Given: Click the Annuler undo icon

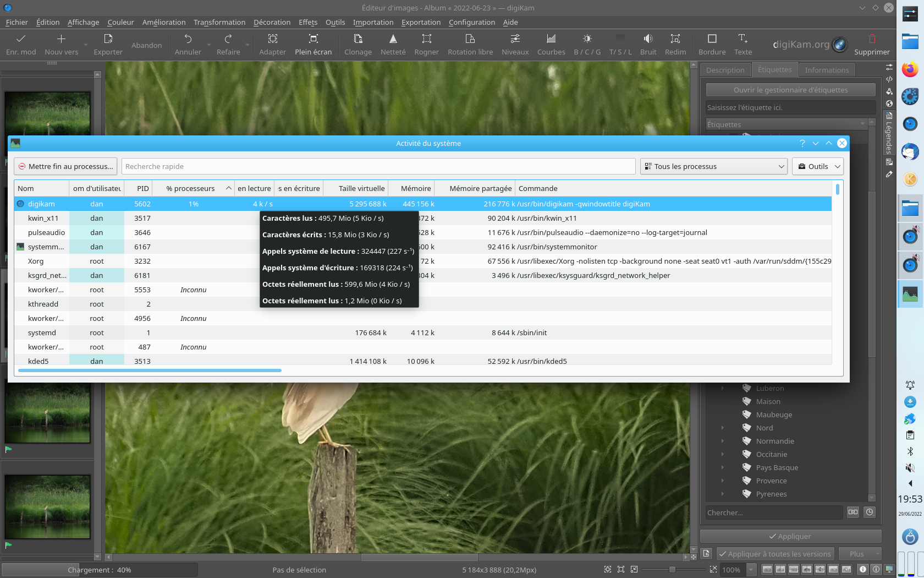Looking at the screenshot, I should click(188, 39).
